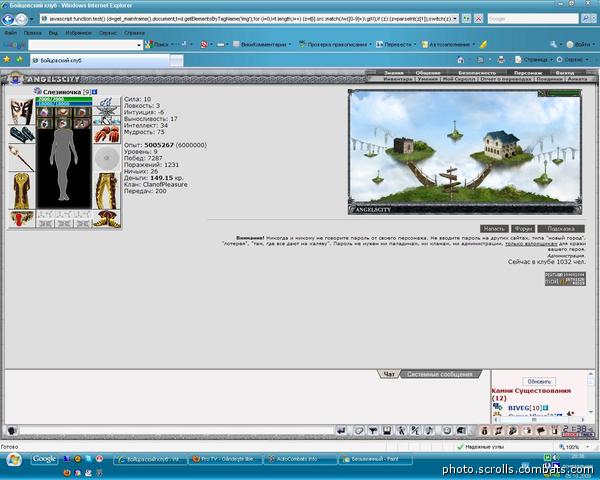Click the Windows Start orb
The height and width of the screenshot is (480, 600).
pyautogui.click(x=14, y=459)
